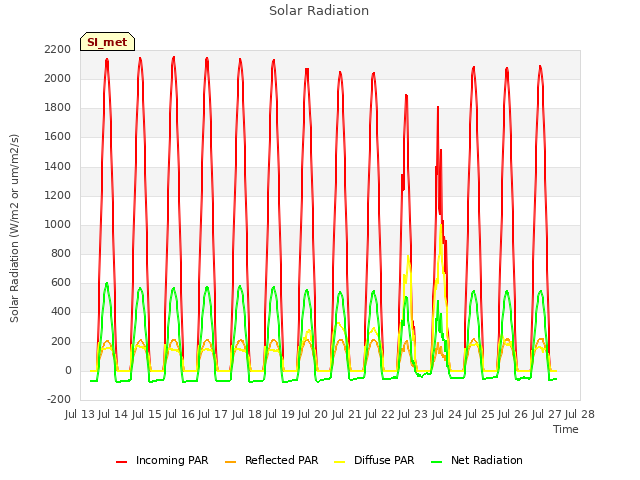Click the Solar Radiation y-axis title
The width and height of the screenshot is (640, 480).
(14, 228)
